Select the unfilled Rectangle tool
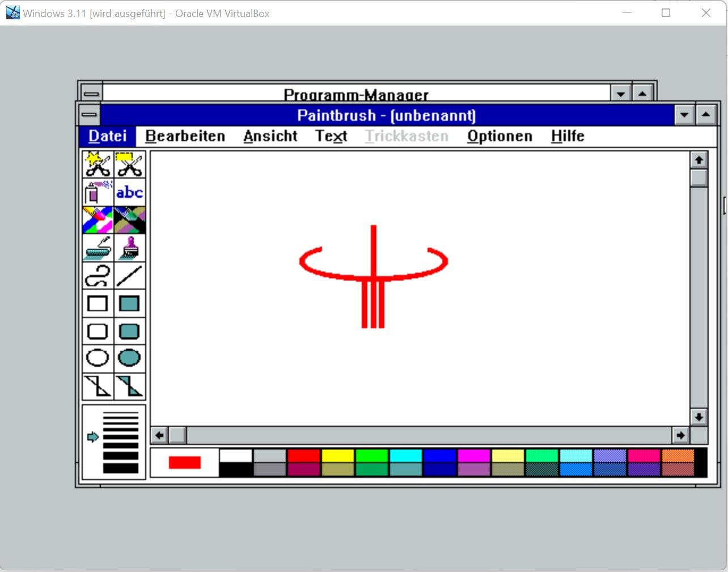This screenshot has height=572, width=728. coord(98,303)
